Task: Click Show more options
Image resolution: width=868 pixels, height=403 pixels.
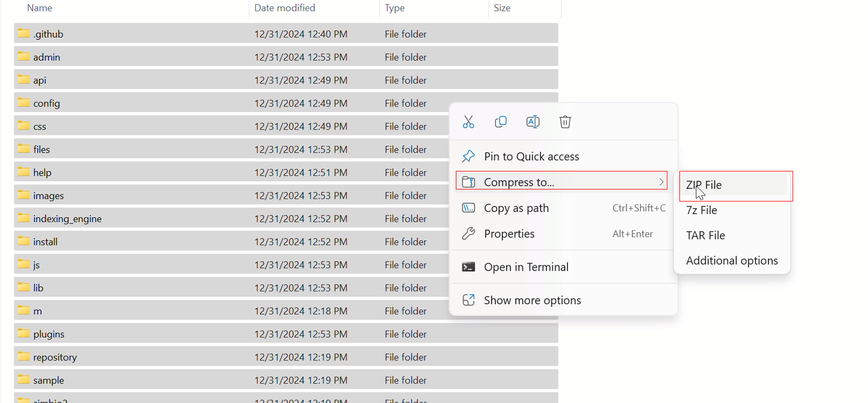Action: tap(532, 300)
